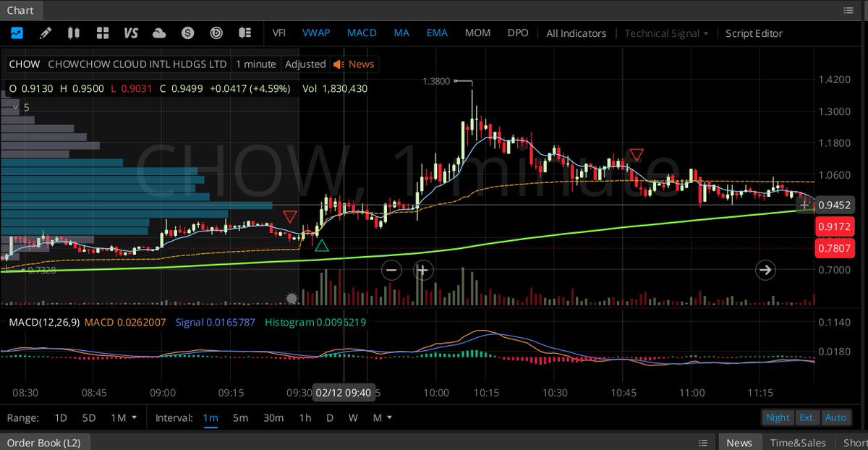Image resolution: width=868 pixels, height=450 pixels.
Task: Click the 1.3800 high price label
Action: (436, 82)
